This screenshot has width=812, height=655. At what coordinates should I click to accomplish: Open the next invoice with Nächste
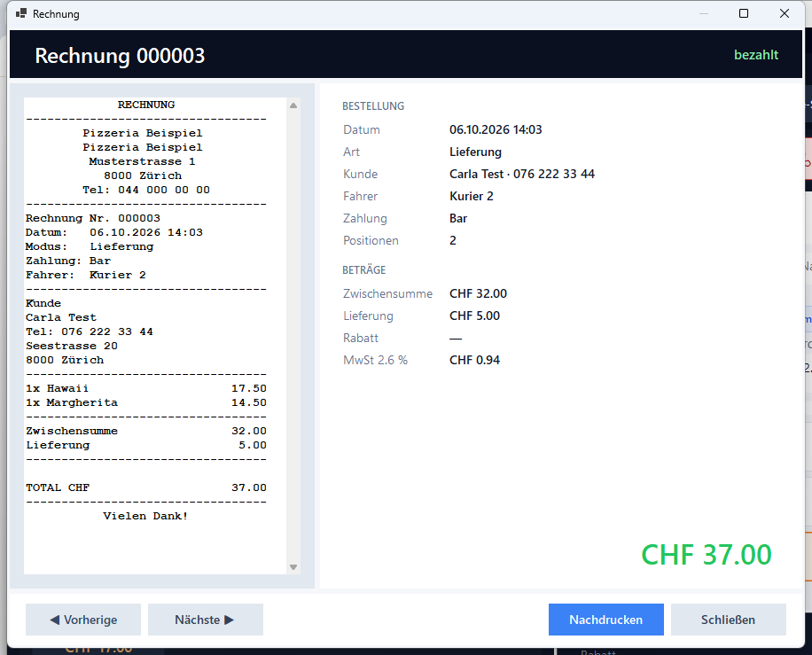(x=206, y=620)
